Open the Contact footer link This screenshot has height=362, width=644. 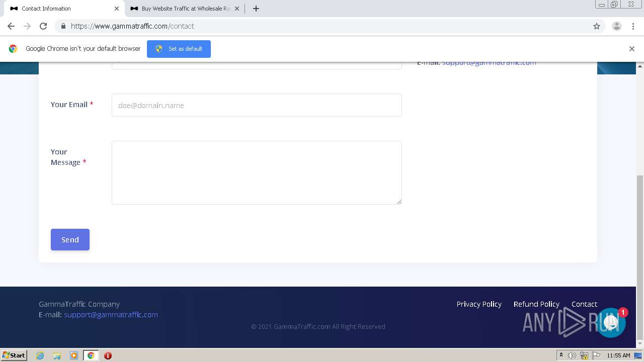coord(584,304)
